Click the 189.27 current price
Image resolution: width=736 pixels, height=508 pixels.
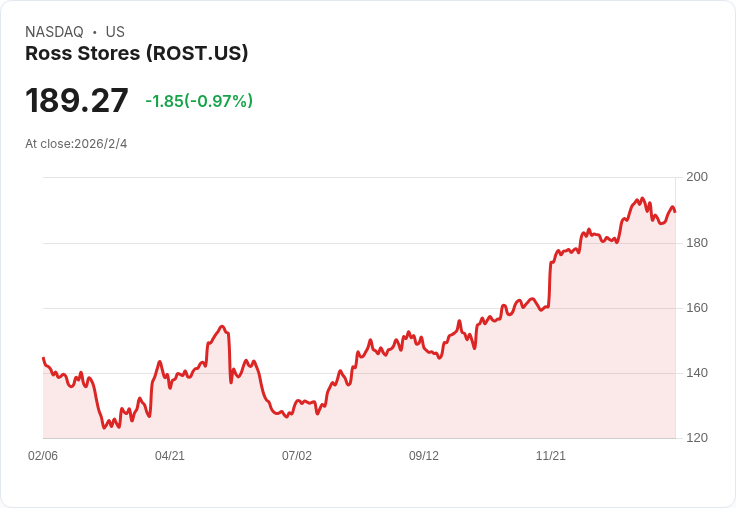pos(77,101)
